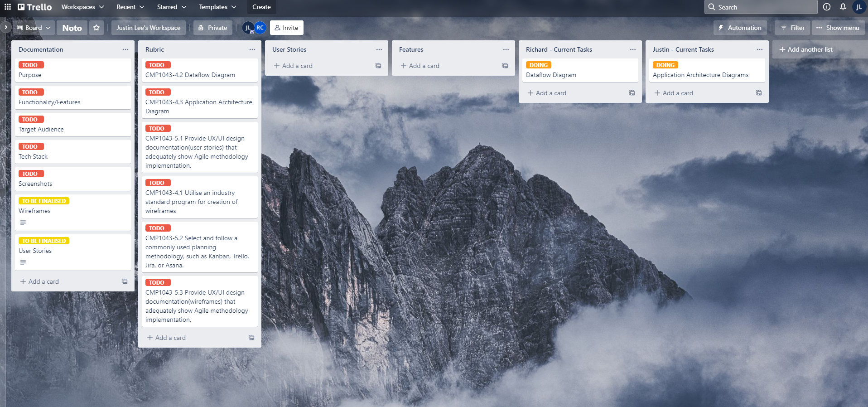Open the apps grid switcher icon

(x=8, y=7)
